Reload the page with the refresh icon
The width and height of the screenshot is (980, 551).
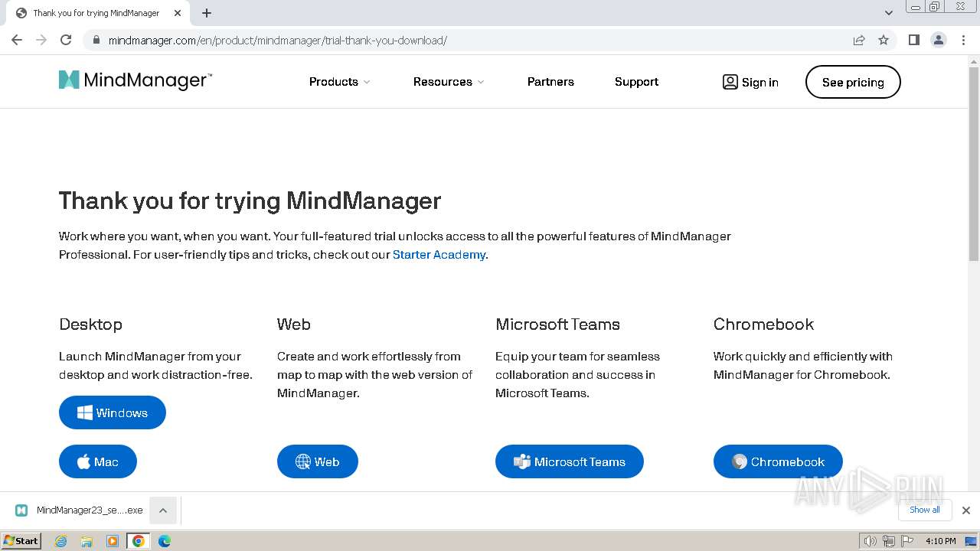tap(66, 40)
